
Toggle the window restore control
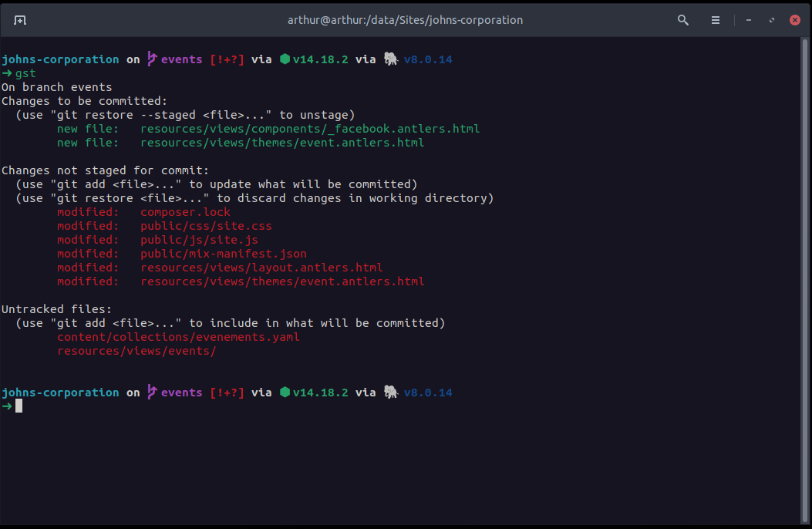point(773,20)
